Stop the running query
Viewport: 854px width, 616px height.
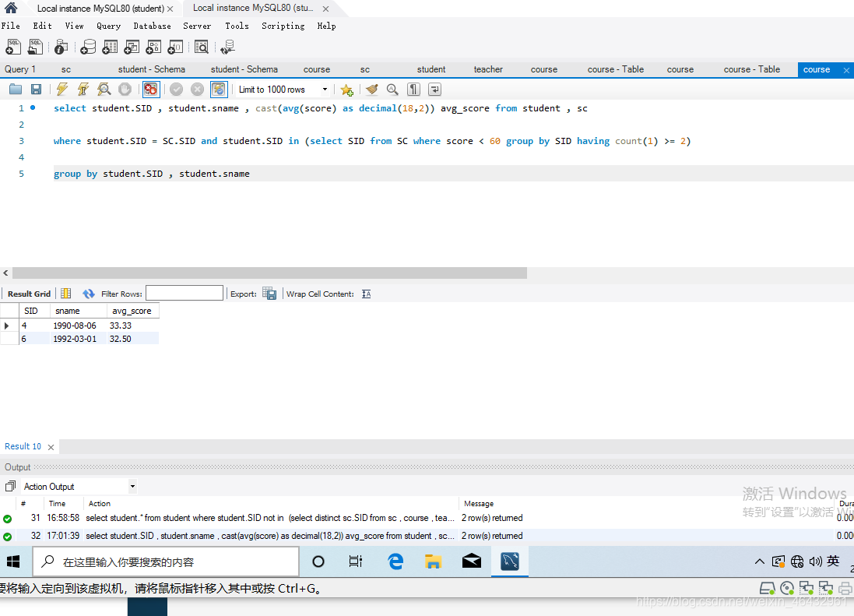click(x=125, y=90)
